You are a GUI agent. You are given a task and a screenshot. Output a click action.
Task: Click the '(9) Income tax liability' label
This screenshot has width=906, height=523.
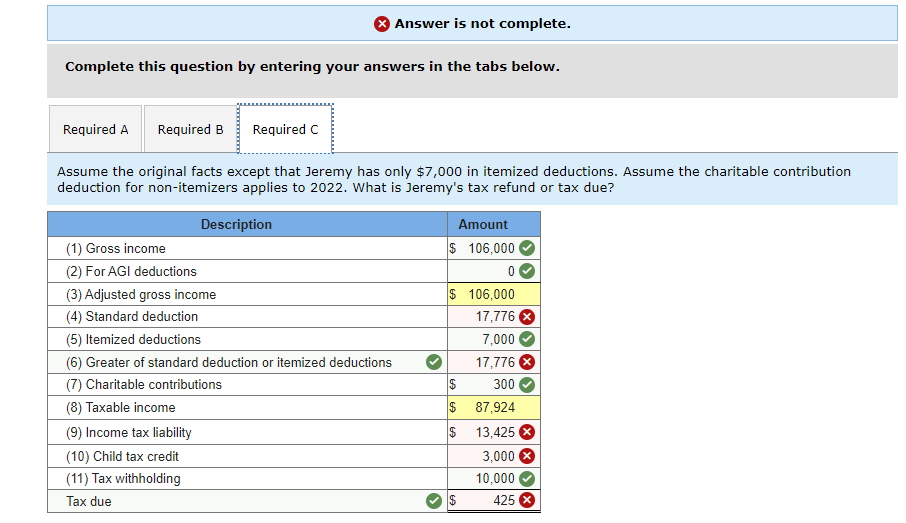pos(129,433)
